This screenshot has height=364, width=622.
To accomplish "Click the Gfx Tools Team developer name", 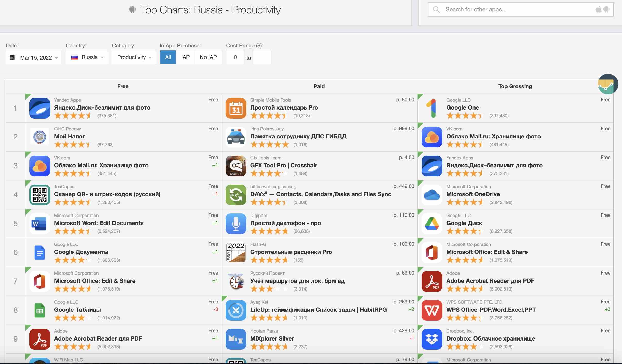I will [266, 158].
